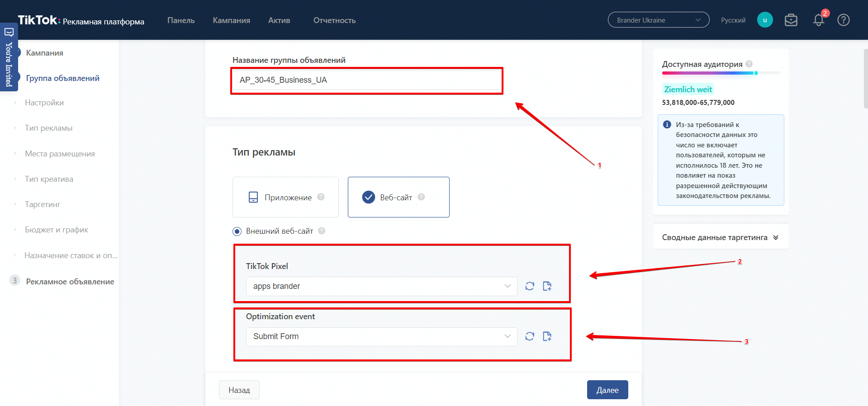Click the help question mark icon in header

(x=843, y=20)
